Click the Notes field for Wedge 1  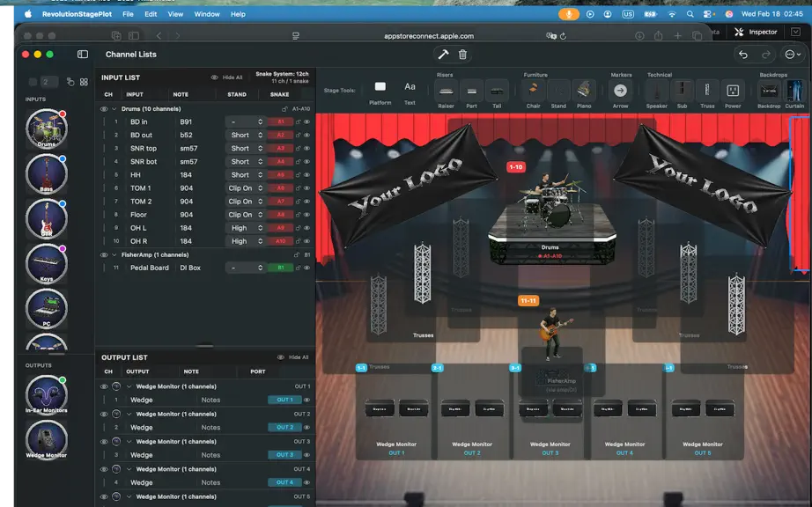pos(210,400)
